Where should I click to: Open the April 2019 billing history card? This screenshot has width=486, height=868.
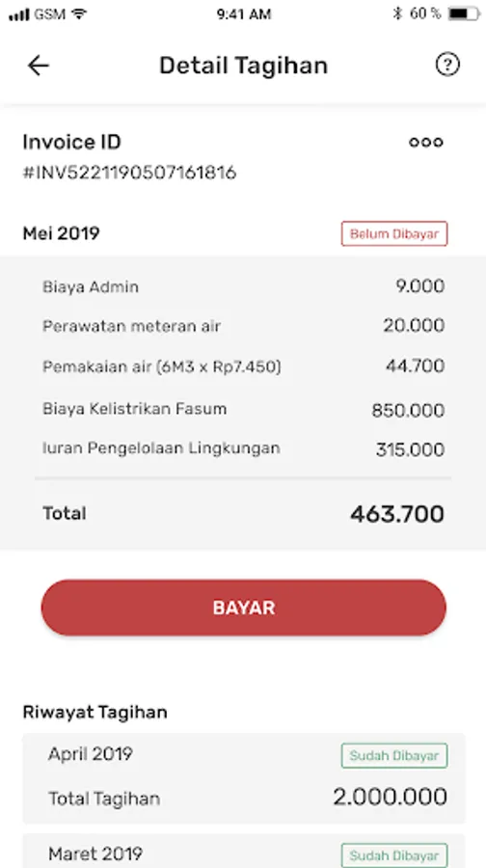tap(244, 777)
